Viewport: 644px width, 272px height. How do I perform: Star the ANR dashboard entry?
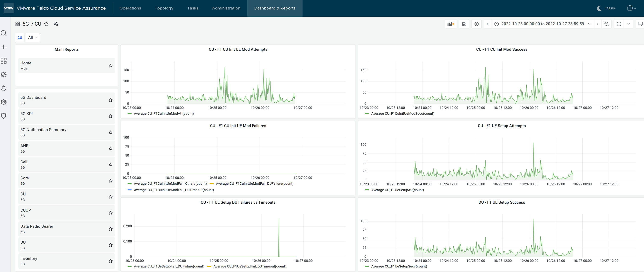(x=110, y=149)
